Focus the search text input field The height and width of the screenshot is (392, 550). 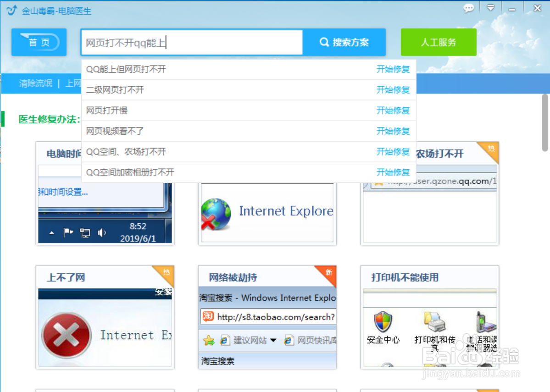click(x=192, y=43)
